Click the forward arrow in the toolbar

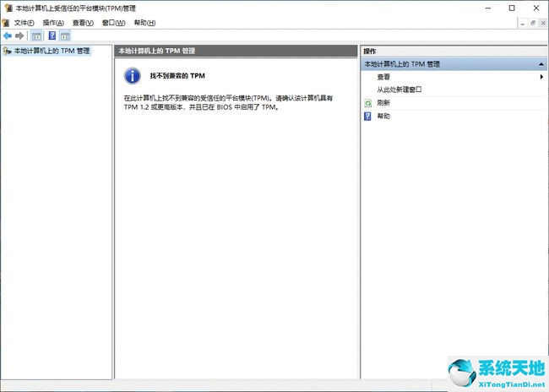(x=19, y=35)
